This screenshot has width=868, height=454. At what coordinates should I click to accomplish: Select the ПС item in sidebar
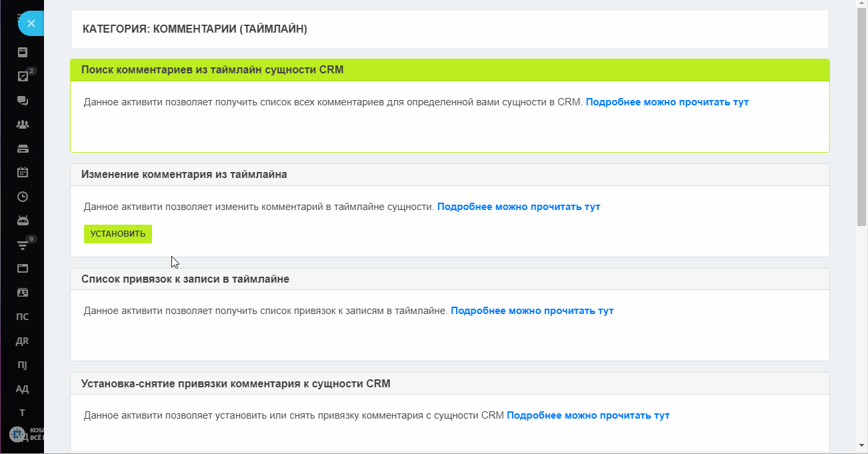pyautogui.click(x=23, y=317)
